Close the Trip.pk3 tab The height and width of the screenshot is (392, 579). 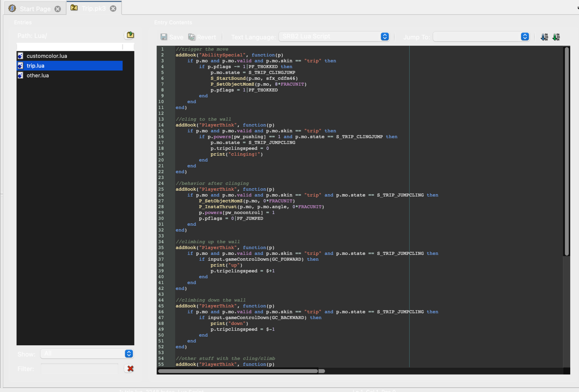coord(113,8)
